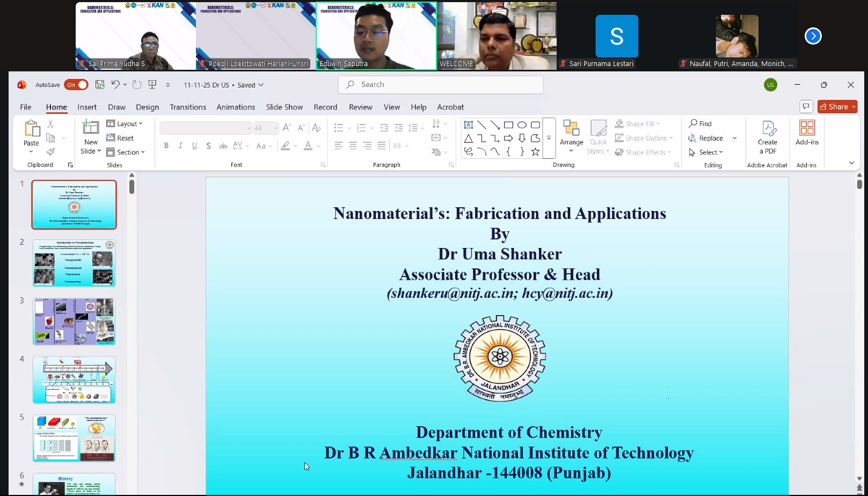
Task: Select slide 3 thumbnail
Action: pos(74,321)
